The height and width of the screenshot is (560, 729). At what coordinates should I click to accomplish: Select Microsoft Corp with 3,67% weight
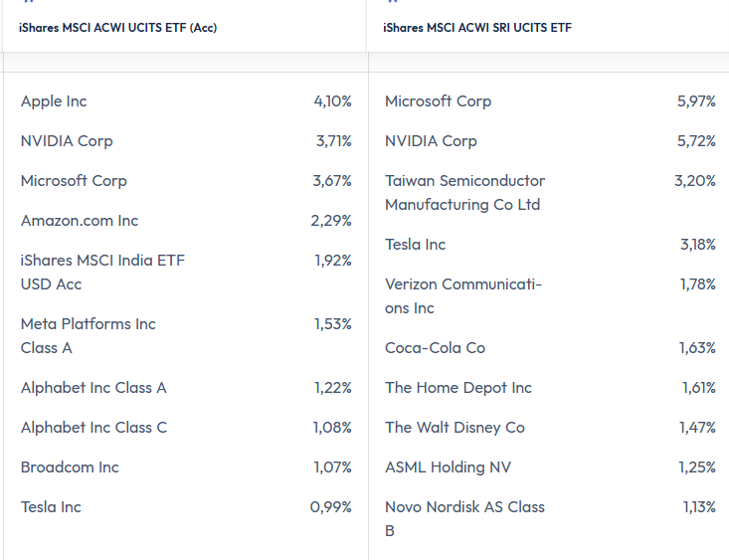tap(74, 181)
